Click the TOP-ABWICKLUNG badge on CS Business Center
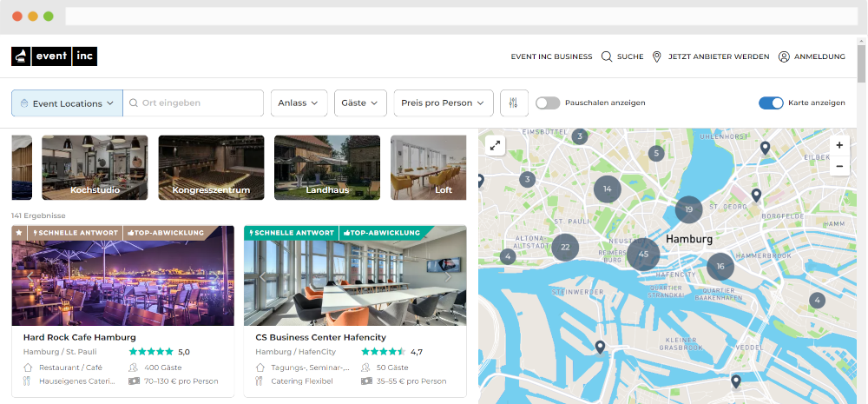The height and width of the screenshot is (404, 868). point(382,233)
